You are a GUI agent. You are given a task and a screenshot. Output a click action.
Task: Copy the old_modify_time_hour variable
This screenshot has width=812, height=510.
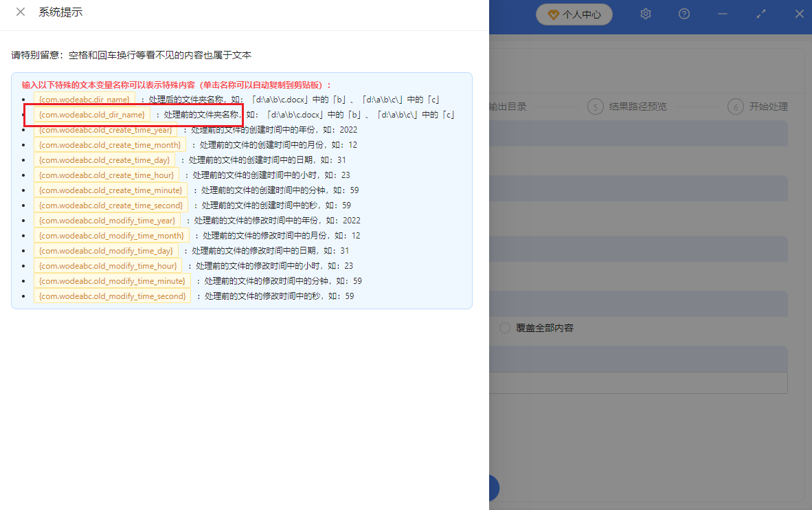pyautogui.click(x=107, y=265)
